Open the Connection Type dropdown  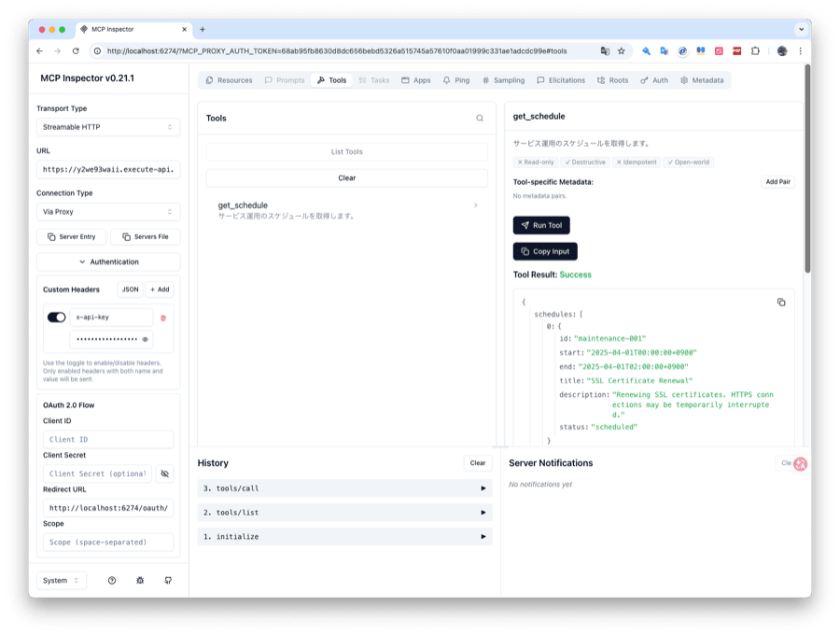coord(108,212)
